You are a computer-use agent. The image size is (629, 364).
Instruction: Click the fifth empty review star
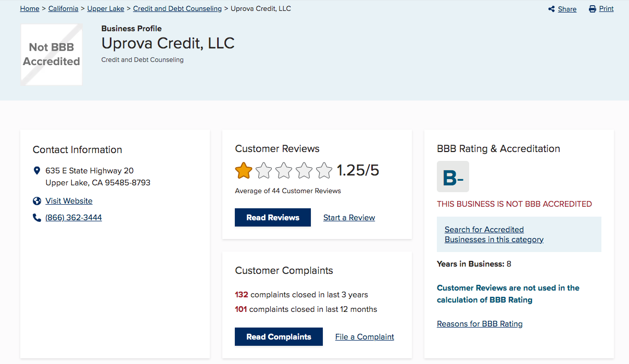324,170
